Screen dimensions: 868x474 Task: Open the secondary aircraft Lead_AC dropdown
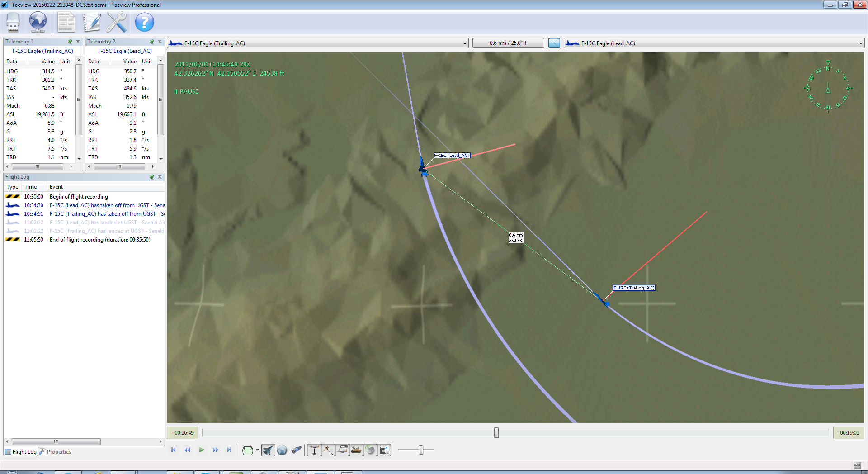(x=714, y=43)
